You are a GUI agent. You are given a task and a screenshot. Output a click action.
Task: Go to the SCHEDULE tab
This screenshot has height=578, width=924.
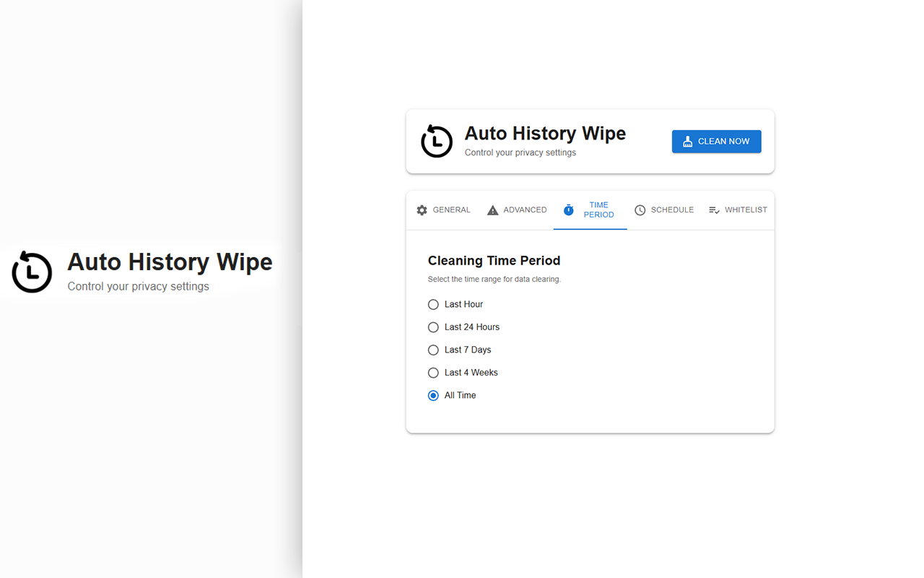(663, 210)
